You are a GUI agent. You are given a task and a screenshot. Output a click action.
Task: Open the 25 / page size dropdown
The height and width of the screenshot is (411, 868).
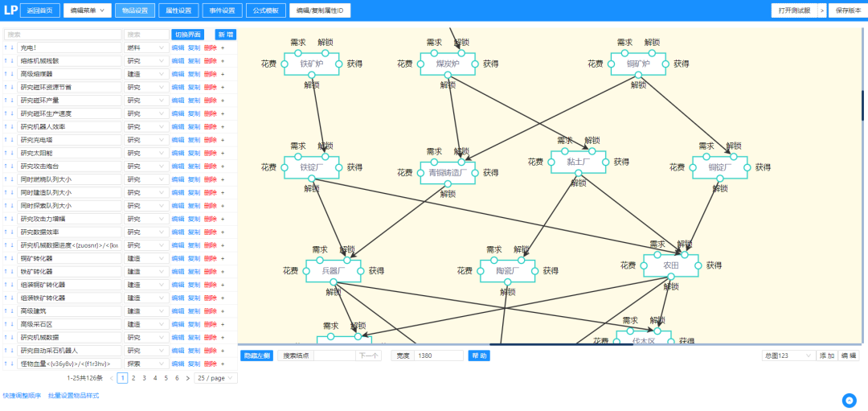[x=216, y=378]
